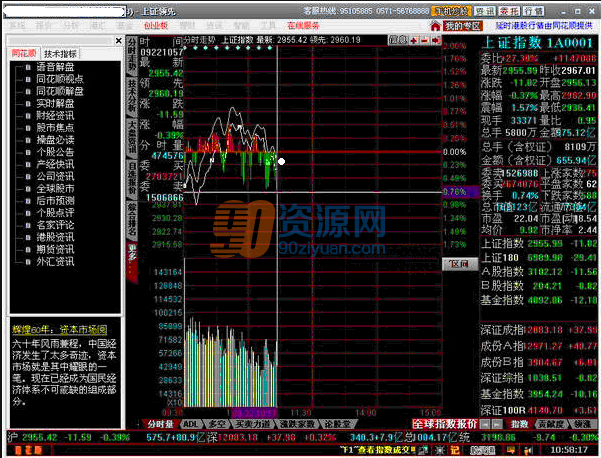Screen dimensions: 601x458
Task: Open 个股公告 item
Action: 55,152
